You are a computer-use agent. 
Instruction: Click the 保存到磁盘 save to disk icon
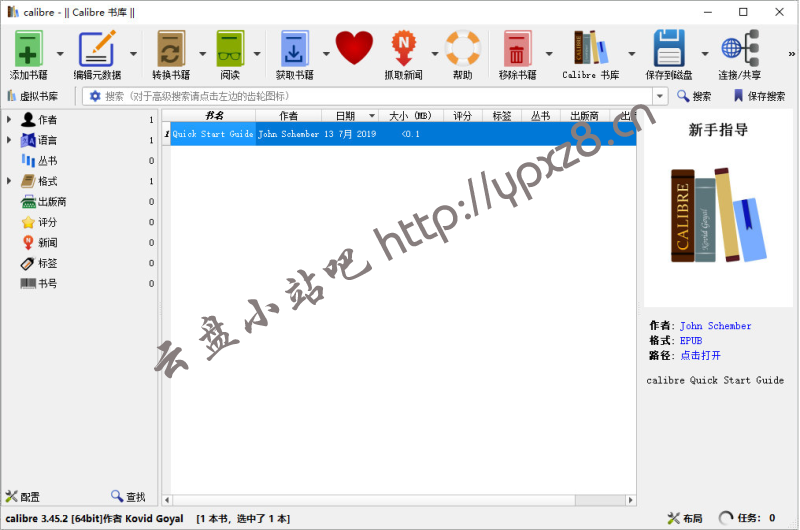(669, 48)
